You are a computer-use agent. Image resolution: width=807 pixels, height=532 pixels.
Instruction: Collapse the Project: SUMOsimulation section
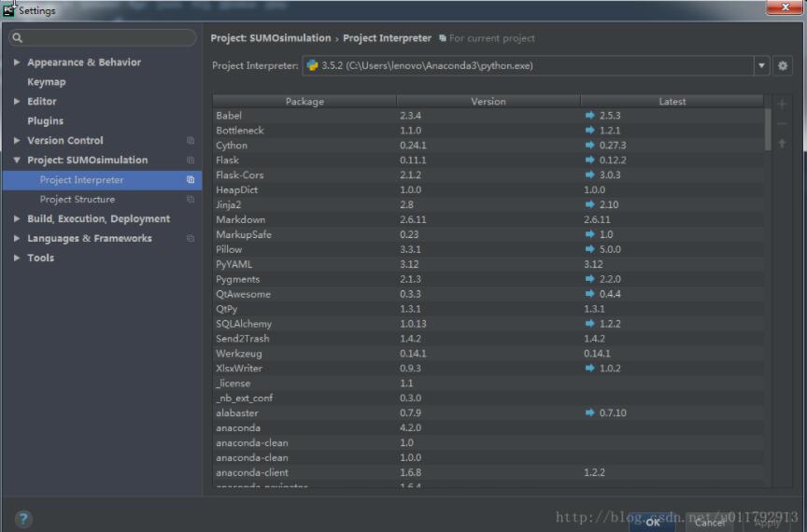pyautogui.click(x=17, y=160)
